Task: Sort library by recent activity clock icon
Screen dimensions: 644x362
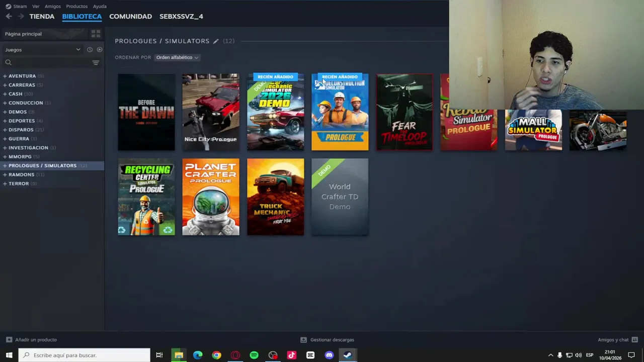Action: click(90, 50)
